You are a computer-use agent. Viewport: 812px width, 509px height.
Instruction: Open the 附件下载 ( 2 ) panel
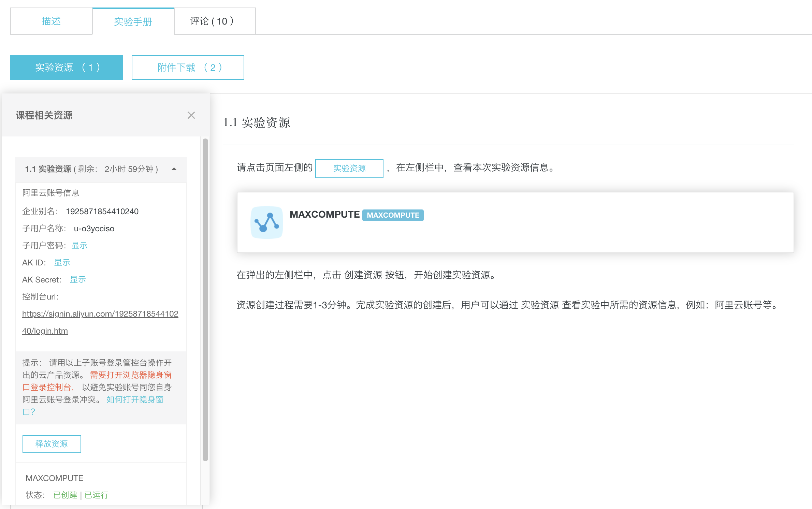pyautogui.click(x=188, y=67)
